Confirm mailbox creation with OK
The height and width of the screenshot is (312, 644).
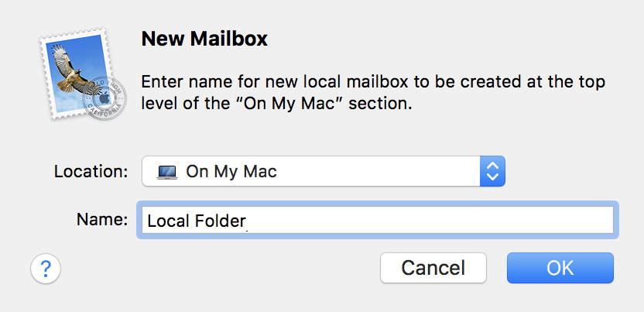point(560,269)
